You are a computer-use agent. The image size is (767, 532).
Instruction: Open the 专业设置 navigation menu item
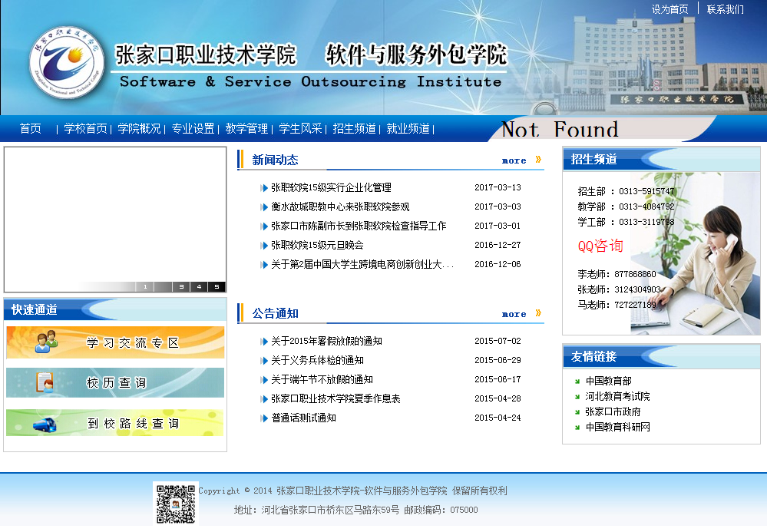193,129
